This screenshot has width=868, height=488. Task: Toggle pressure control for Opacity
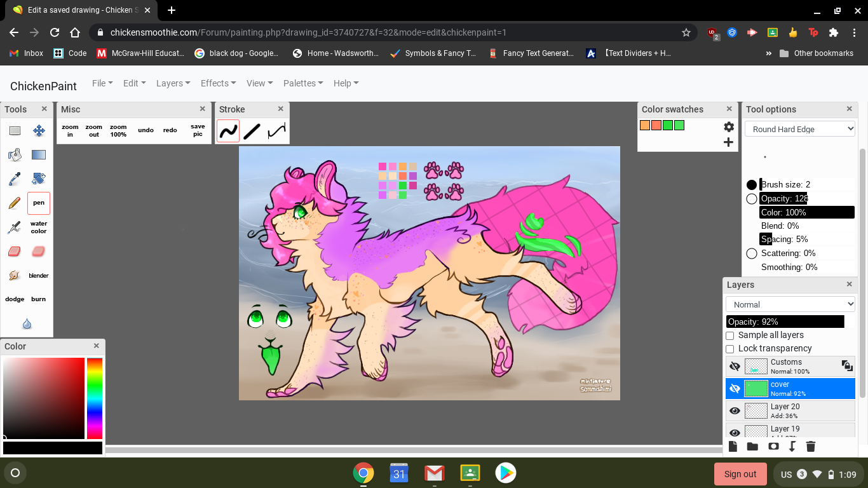[x=752, y=199]
